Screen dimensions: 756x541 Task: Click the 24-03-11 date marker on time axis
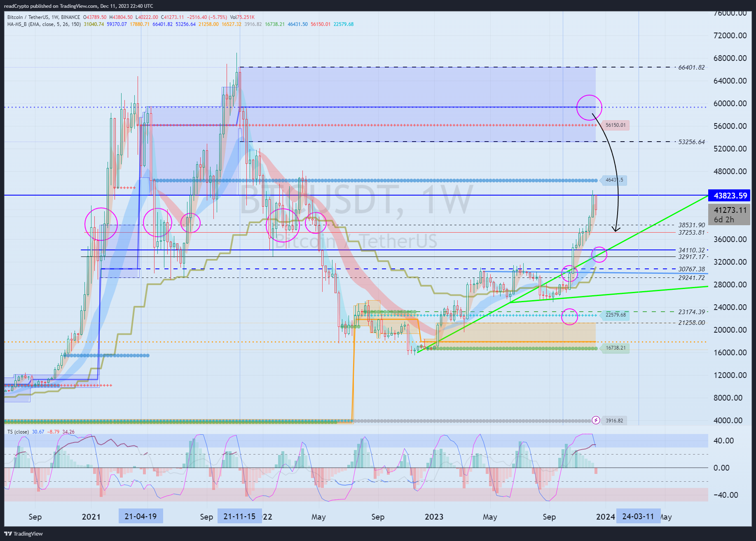click(638, 516)
